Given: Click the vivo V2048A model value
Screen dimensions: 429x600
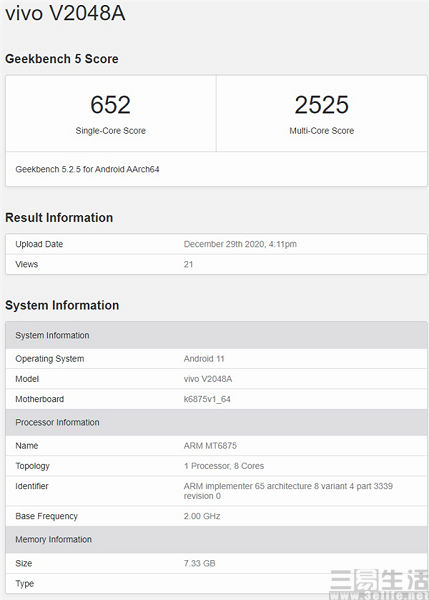Looking at the screenshot, I should pos(208,379).
